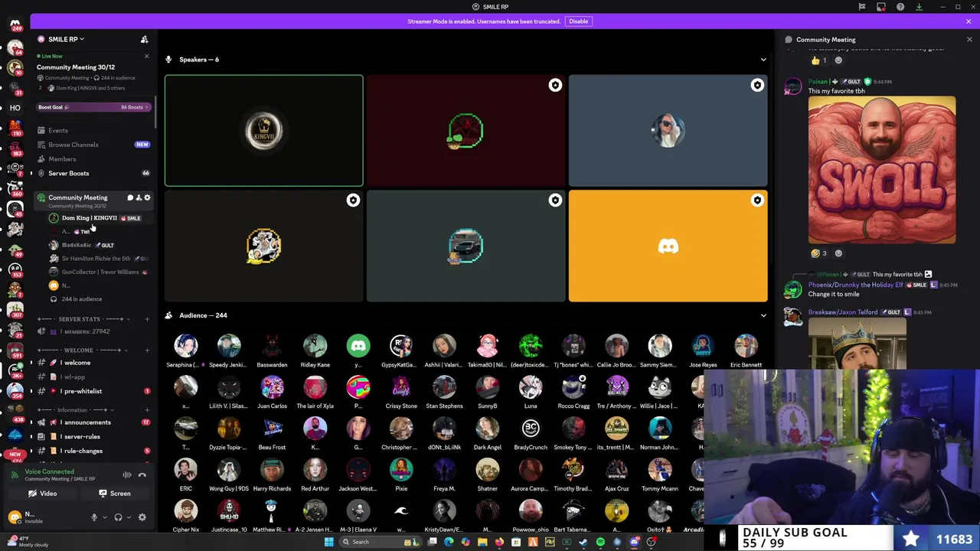Open the Paisan username in chat
This screenshot has height=551, width=980.
tap(818, 82)
